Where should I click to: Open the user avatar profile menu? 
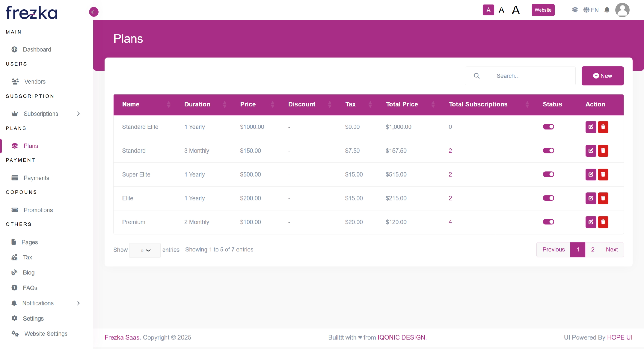[622, 10]
